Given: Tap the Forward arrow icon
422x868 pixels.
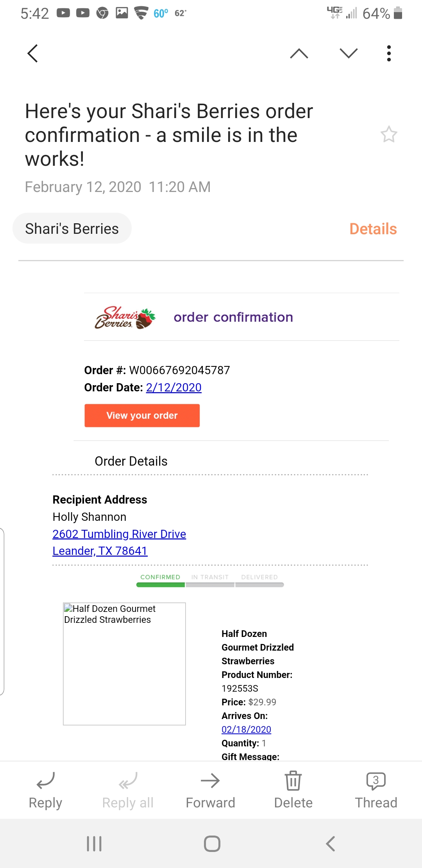Looking at the screenshot, I should [210, 790].
